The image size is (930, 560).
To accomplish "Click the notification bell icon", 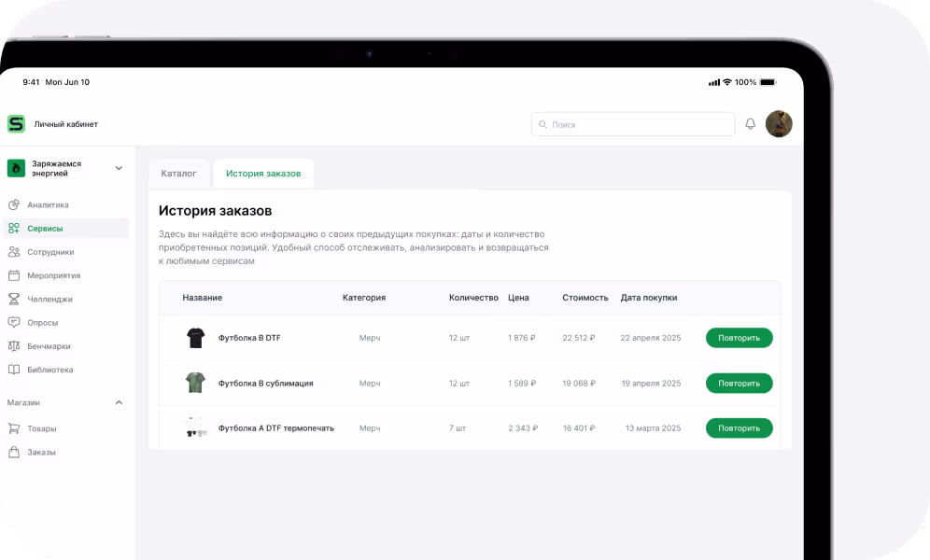I will click(x=750, y=124).
